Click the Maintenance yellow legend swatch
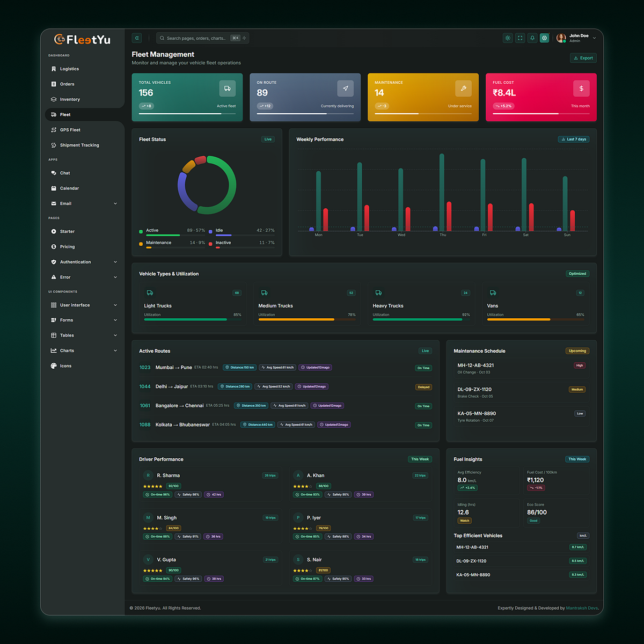The height and width of the screenshot is (644, 644). click(141, 244)
